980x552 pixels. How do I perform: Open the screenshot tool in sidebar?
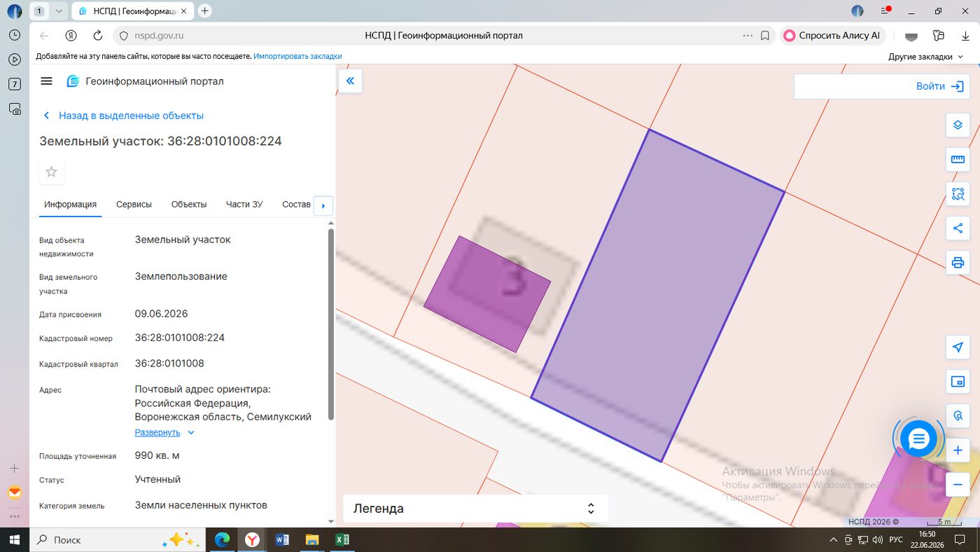[x=15, y=109]
